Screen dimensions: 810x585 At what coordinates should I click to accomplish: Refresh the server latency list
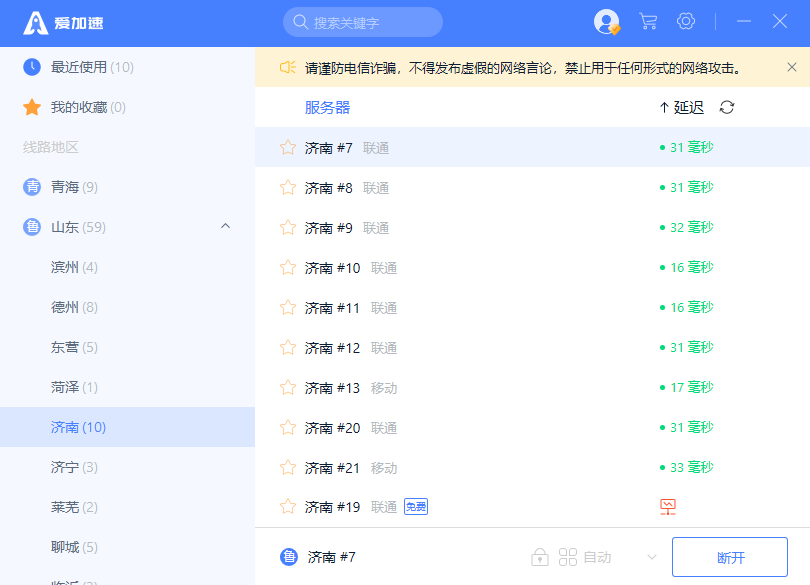[x=727, y=108]
